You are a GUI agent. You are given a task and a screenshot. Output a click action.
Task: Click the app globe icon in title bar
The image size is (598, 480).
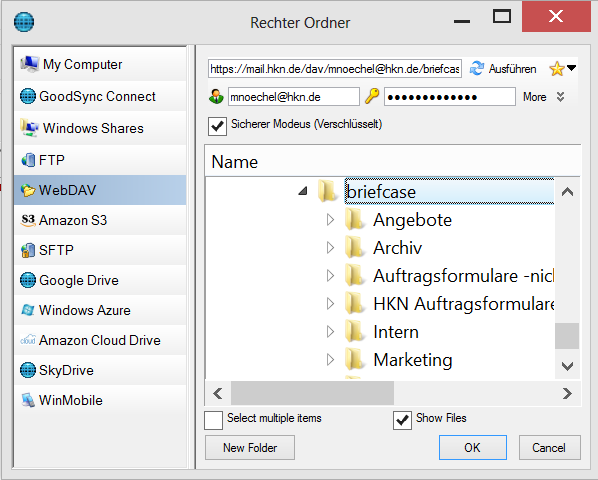coord(24,22)
